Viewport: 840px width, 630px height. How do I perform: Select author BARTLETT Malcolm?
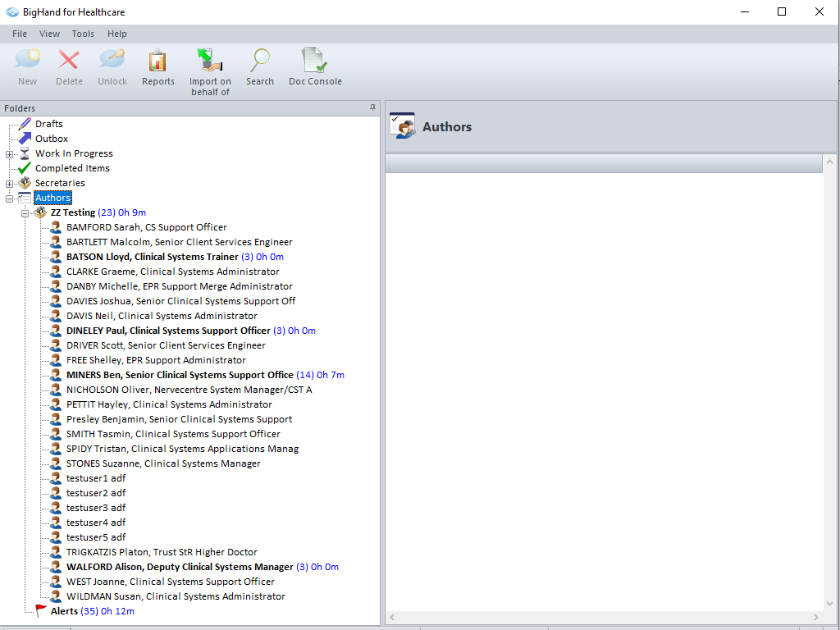pyautogui.click(x=180, y=242)
